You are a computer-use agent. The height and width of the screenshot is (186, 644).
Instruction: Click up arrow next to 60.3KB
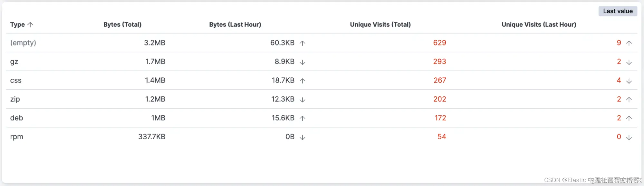[302, 43]
